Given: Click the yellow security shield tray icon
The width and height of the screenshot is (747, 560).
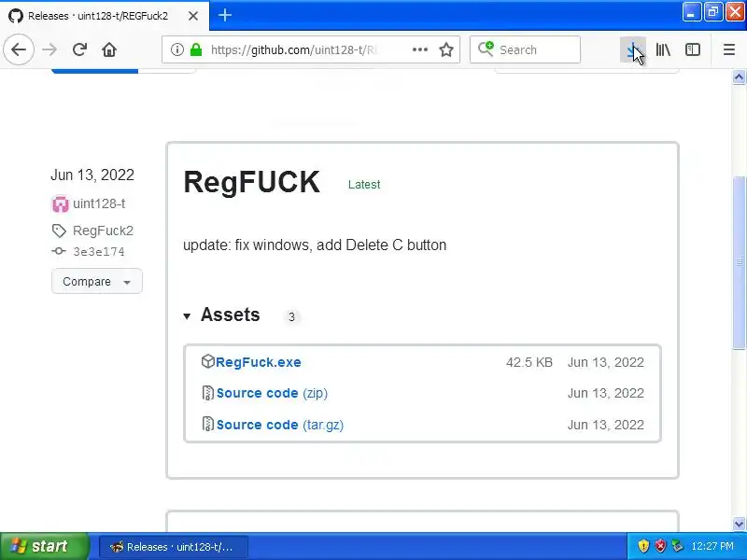Looking at the screenshot, I should (643, 546).
